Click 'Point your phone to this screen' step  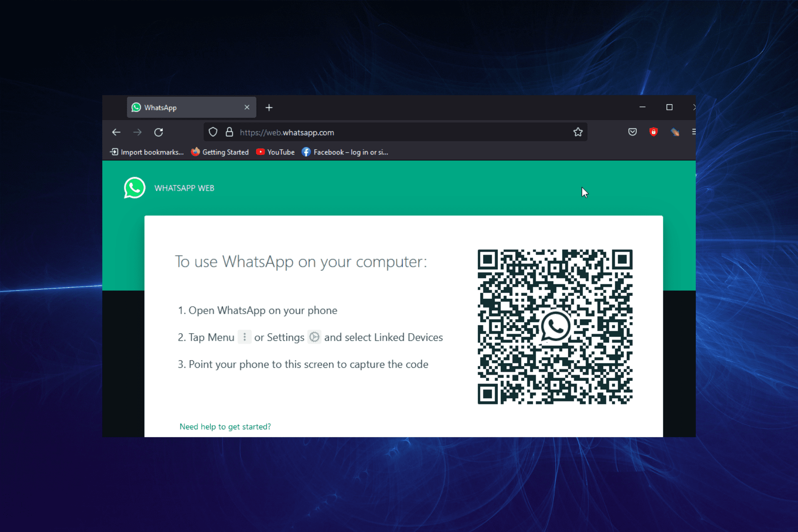coord(308,365)
